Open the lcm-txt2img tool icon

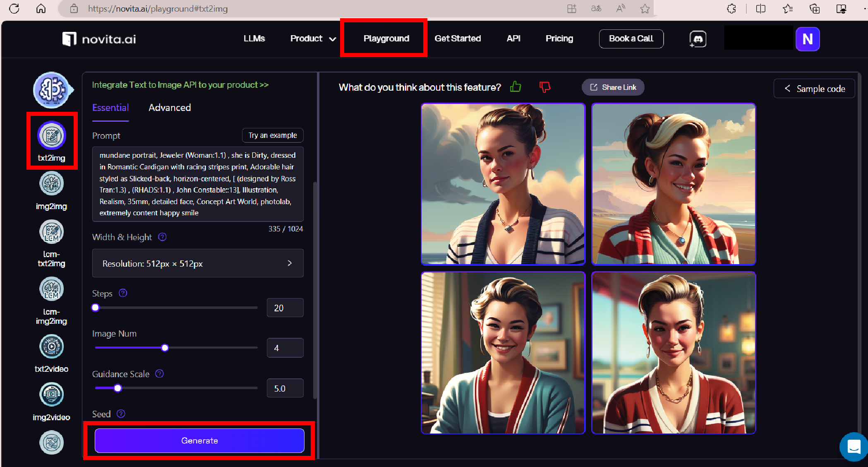click(51, 232)
